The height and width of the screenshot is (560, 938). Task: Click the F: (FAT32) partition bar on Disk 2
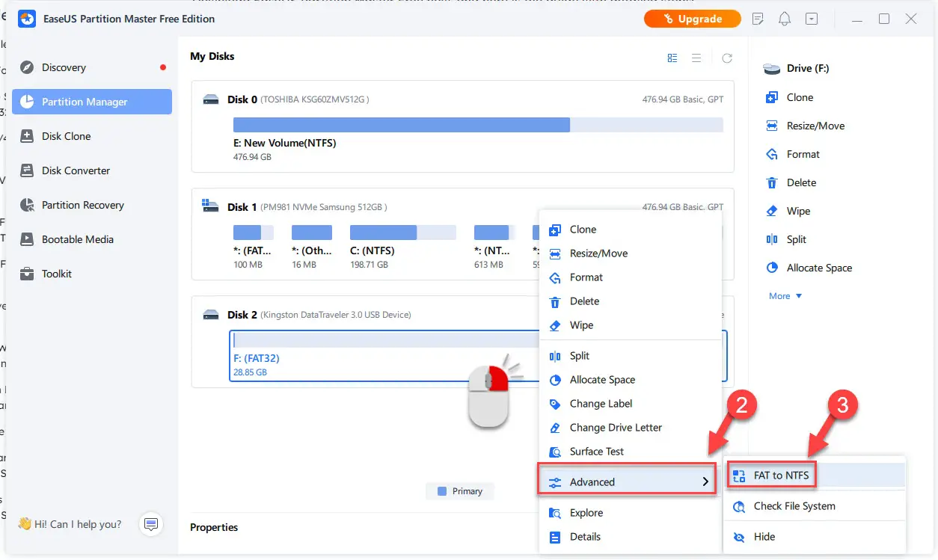pos(386,340)
